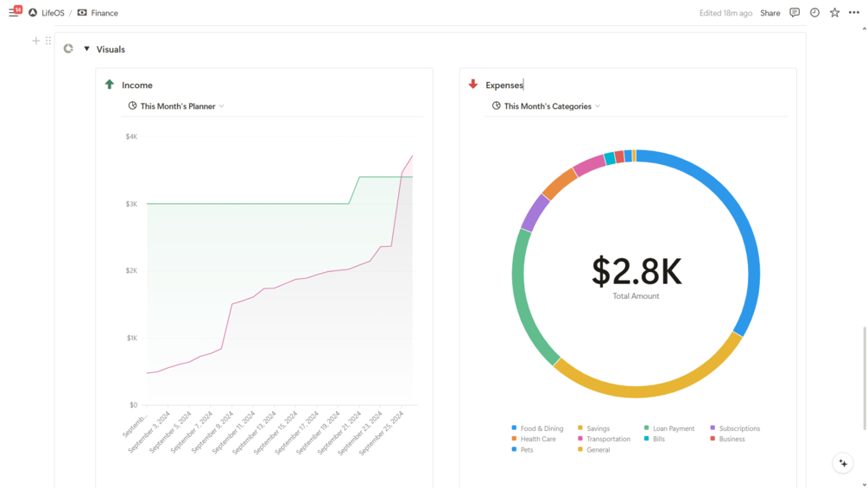Click the Expenses heading
This screenshot has width=868, height=488.
[504, 86]
